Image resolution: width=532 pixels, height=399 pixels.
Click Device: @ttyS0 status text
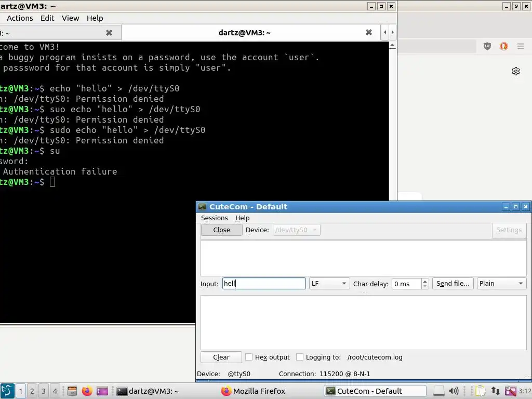pos(223,374)
